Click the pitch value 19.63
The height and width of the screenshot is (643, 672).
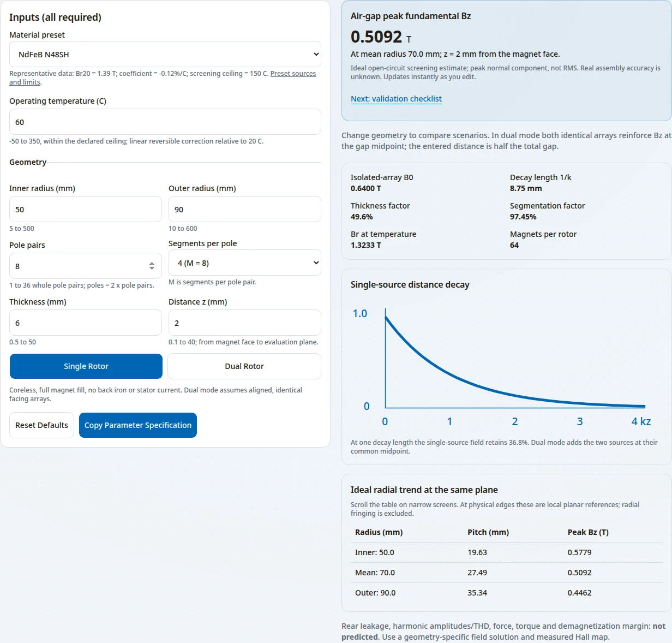[477, 552]
